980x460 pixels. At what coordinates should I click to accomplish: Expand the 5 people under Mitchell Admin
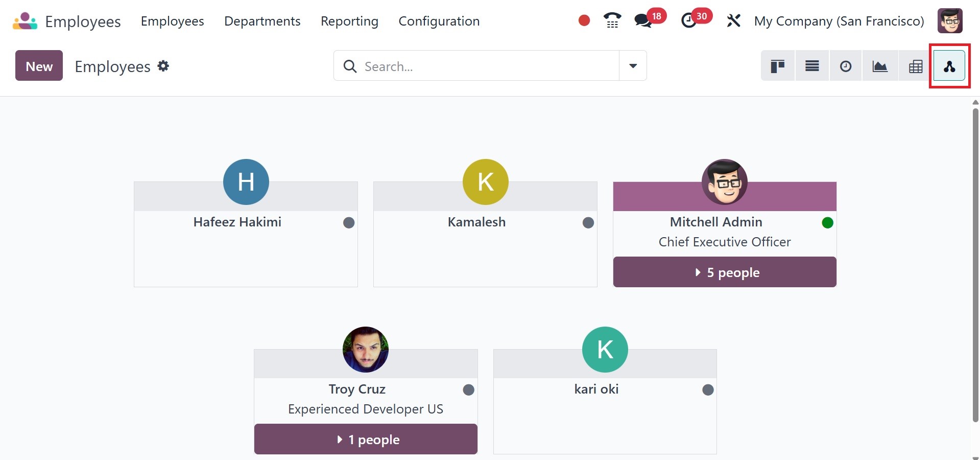coord(725,272)
